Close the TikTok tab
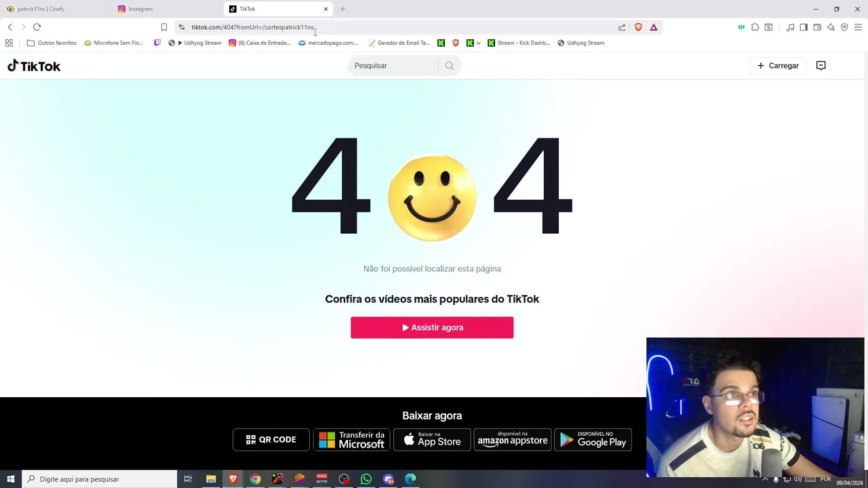 tap(325, 9)
